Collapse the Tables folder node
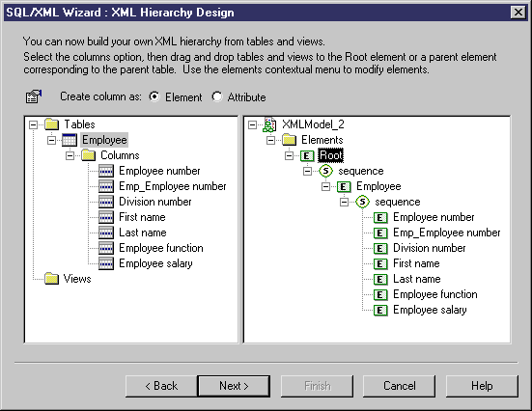This screenshot has width=532, height=411. [33, 124]
